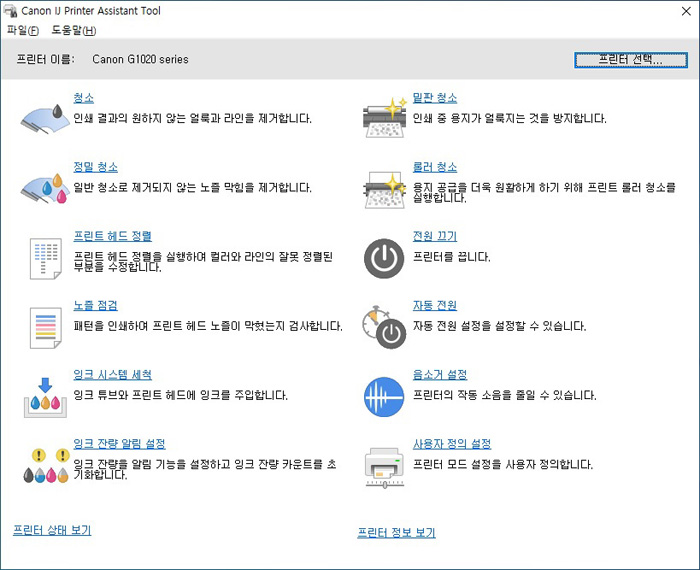
Task: Open the 전원 끄기 link
Action: pyautogui.click(x=435, y=236)
